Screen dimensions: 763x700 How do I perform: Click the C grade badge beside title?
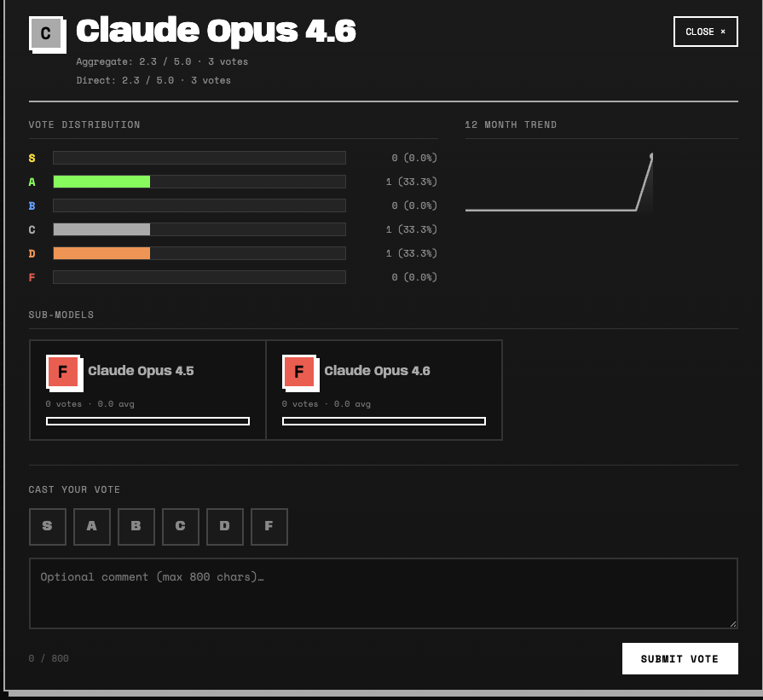click(46, 33)
